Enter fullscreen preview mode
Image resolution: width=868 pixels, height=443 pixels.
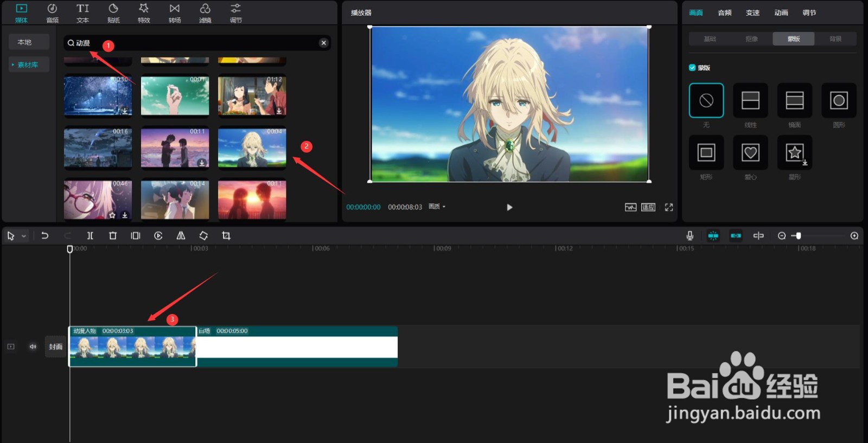tap(669, 207)
